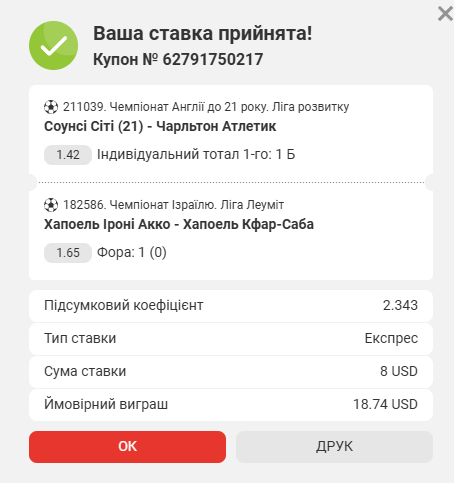Click the Сума ставки 8 USD row

[231, 372]
